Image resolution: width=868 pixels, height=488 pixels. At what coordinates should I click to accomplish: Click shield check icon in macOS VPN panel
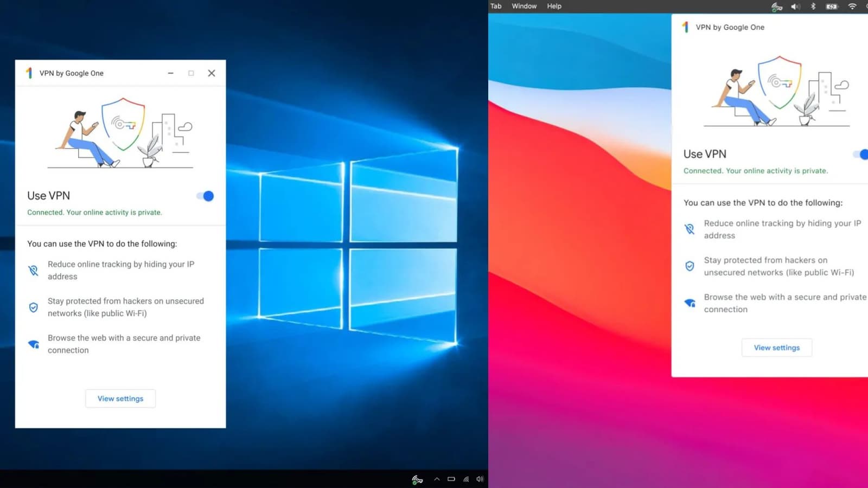[x=690, y=266]
